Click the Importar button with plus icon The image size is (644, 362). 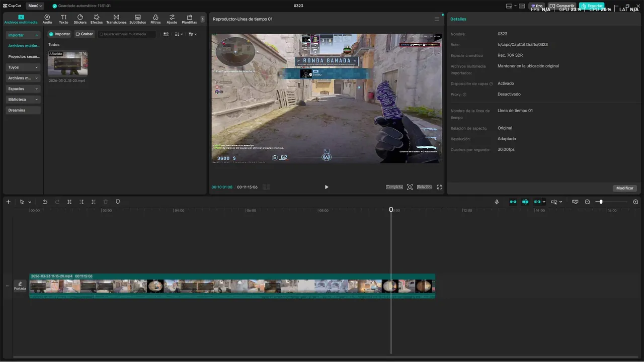pos(59,34)
